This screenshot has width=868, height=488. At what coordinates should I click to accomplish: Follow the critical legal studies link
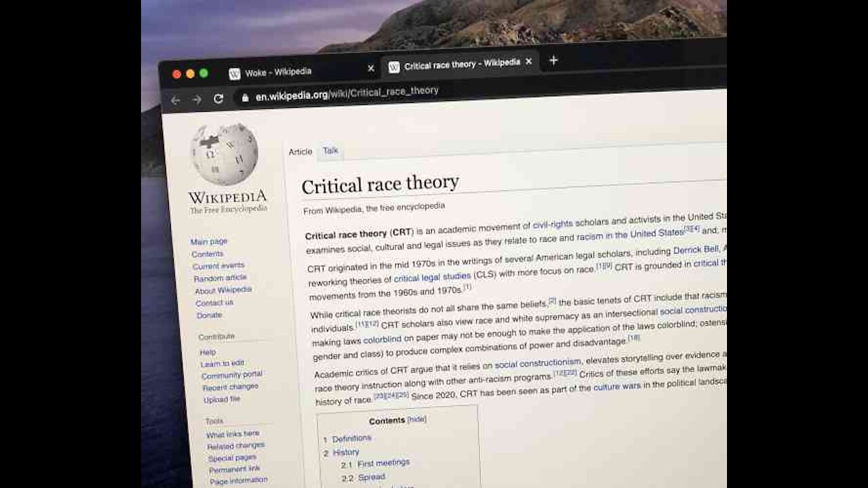tap(432, 277)
